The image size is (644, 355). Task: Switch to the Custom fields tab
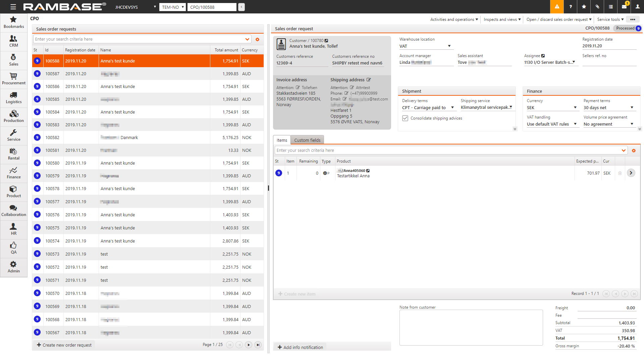point(307,140)
